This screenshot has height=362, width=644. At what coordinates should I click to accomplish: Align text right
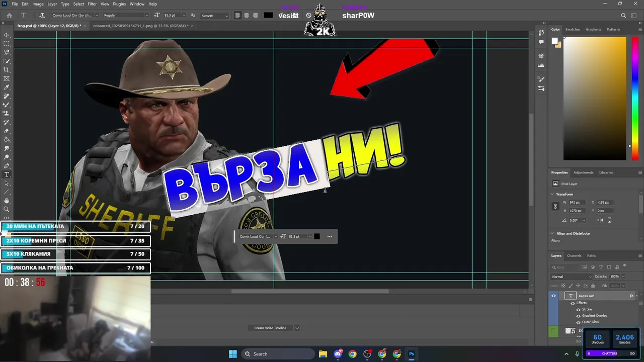tap(255, 16)
